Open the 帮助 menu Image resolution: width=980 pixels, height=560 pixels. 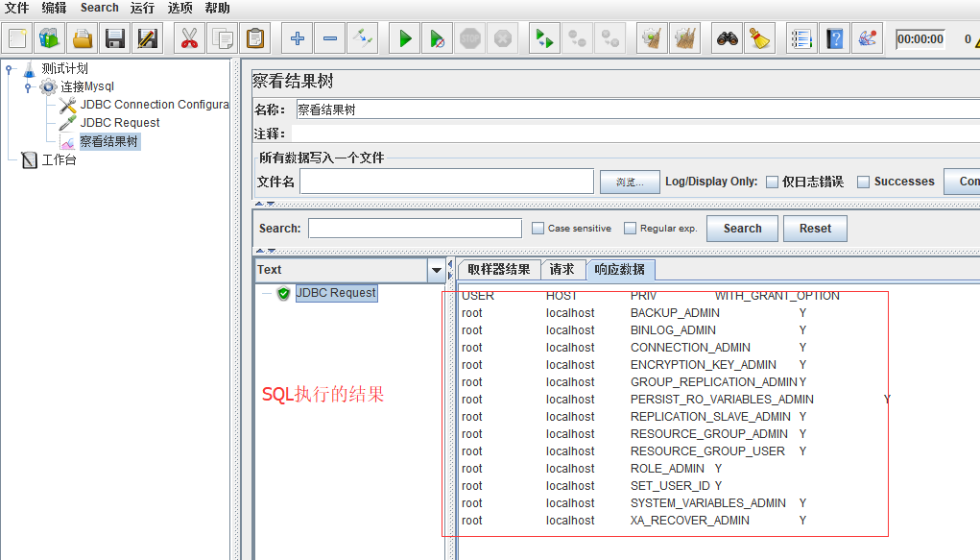[x=218, y=8]
